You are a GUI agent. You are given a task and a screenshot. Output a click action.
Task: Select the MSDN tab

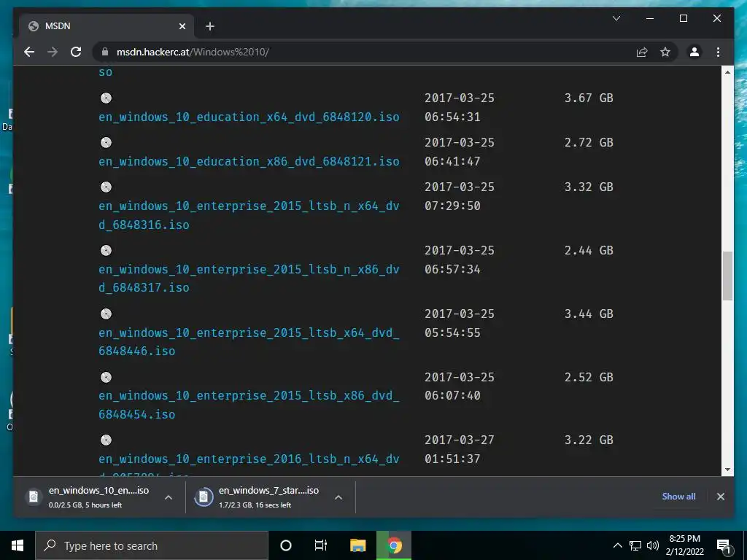(x=107, y=26)
